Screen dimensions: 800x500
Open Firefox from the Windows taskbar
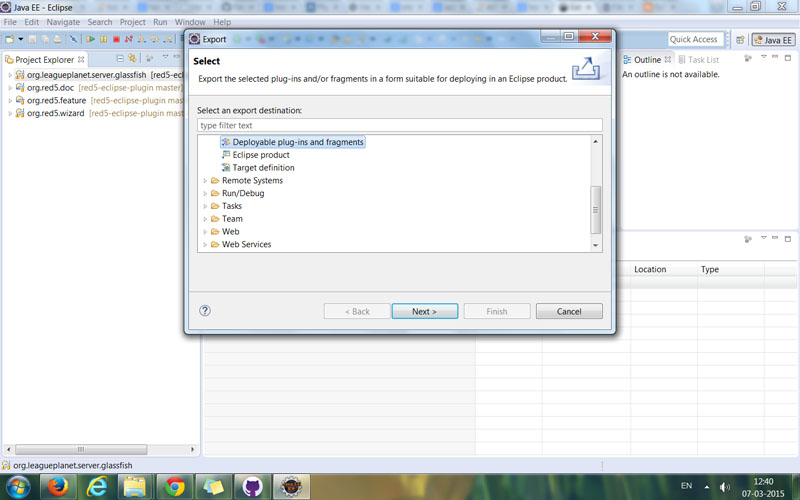tap(58, 487)
